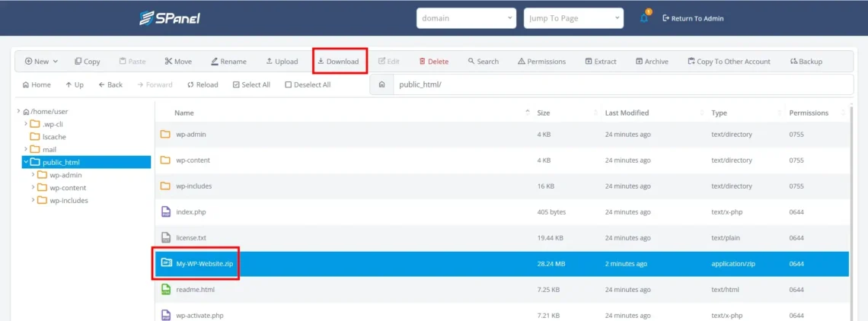The image size is (868, 321).
Task: Sort by Size column
Action: pos(544,113)
